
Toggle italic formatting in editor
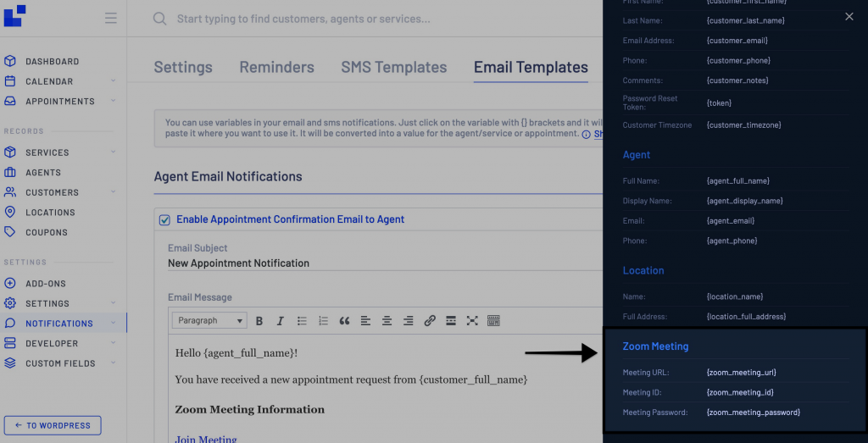pyautogui.click(x=280, y=321)
